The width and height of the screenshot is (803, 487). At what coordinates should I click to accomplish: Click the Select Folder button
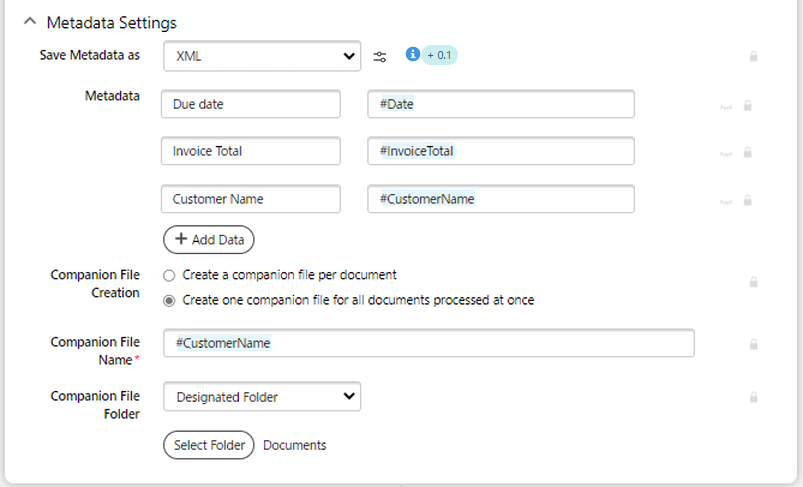pyautogui.click(x=208, y=445)
